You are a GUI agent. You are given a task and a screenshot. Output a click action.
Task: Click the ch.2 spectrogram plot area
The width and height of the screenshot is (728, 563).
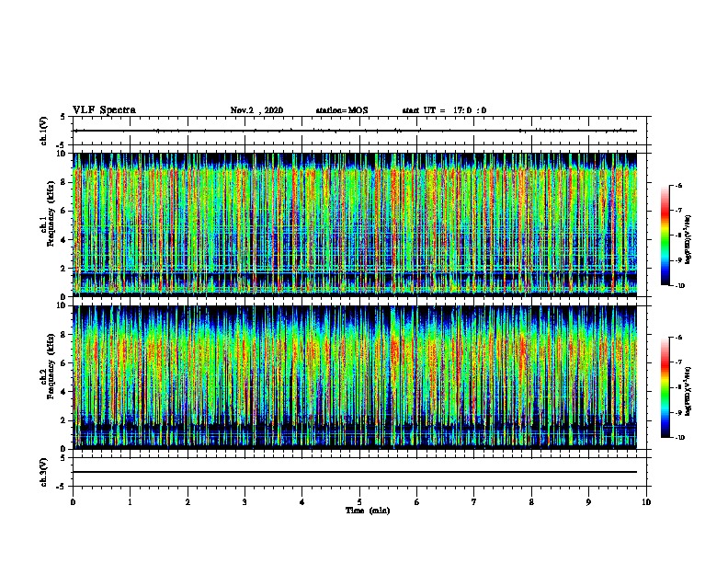click(x=355, y=377)
